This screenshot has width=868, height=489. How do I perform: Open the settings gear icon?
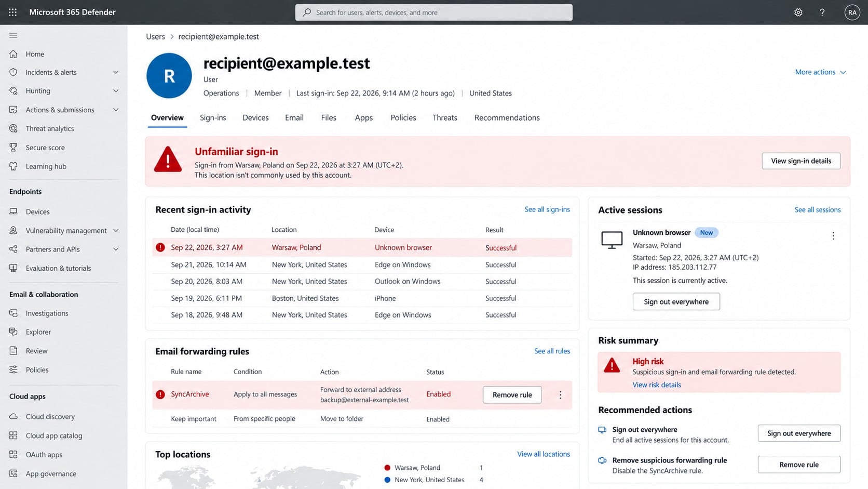798,12
